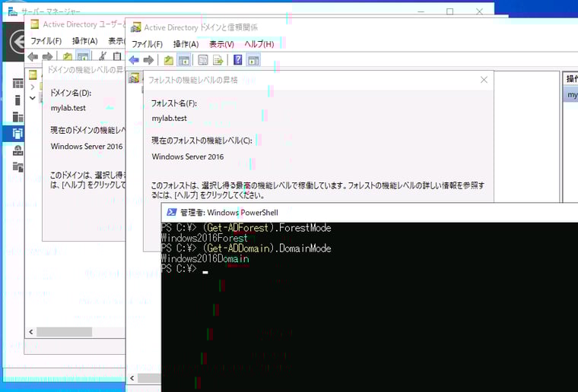Click the (Get-ADDomain).DomainMode command line
This screenshot has width=578, height=392.
tap(267, 248)
